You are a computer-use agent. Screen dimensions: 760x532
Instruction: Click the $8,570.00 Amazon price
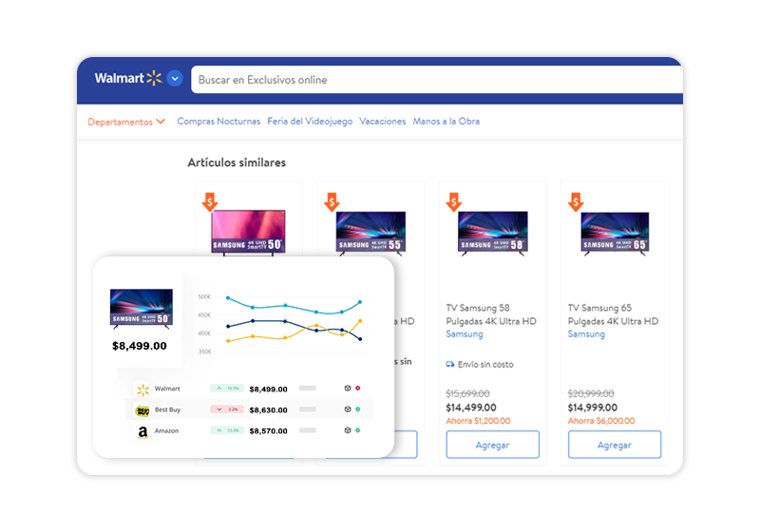coord(268,430)
